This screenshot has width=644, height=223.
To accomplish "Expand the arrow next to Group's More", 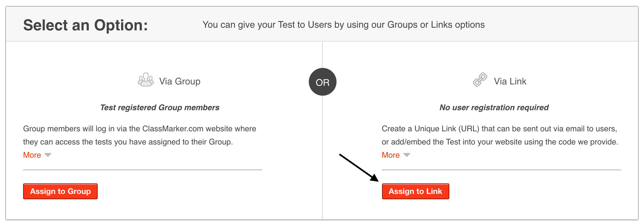I will 48,155.
